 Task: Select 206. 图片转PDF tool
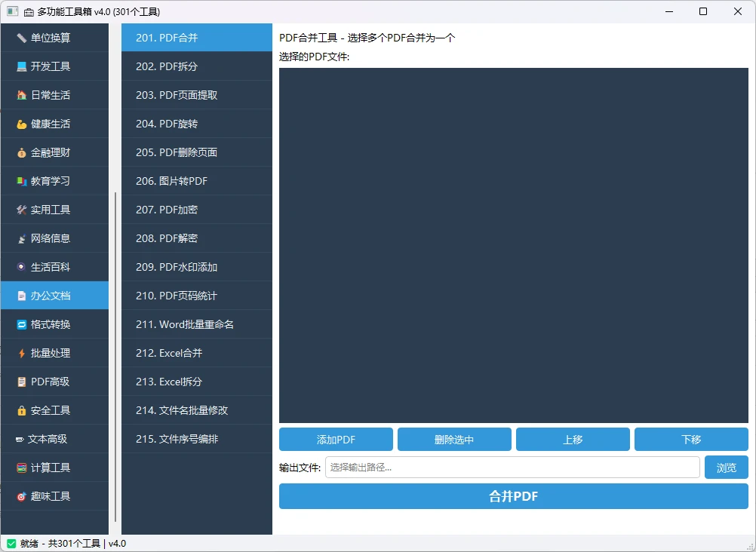197,181
